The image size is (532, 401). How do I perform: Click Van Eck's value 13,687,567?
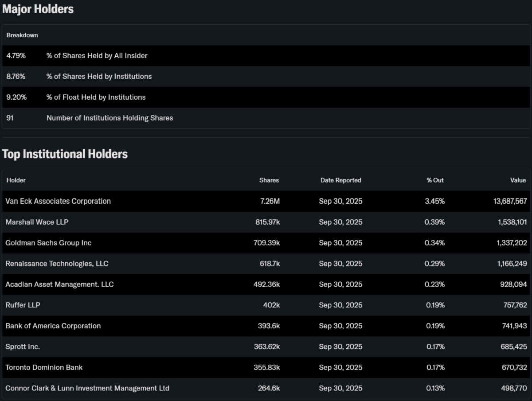510,201
